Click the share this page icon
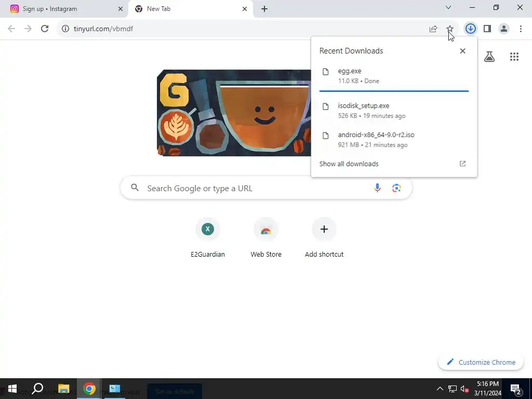The image size is (532, 399). [433, 29]
